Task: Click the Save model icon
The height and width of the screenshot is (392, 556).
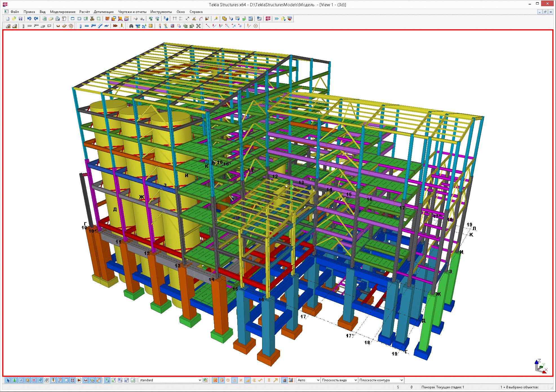Action: tap(20, 19)
